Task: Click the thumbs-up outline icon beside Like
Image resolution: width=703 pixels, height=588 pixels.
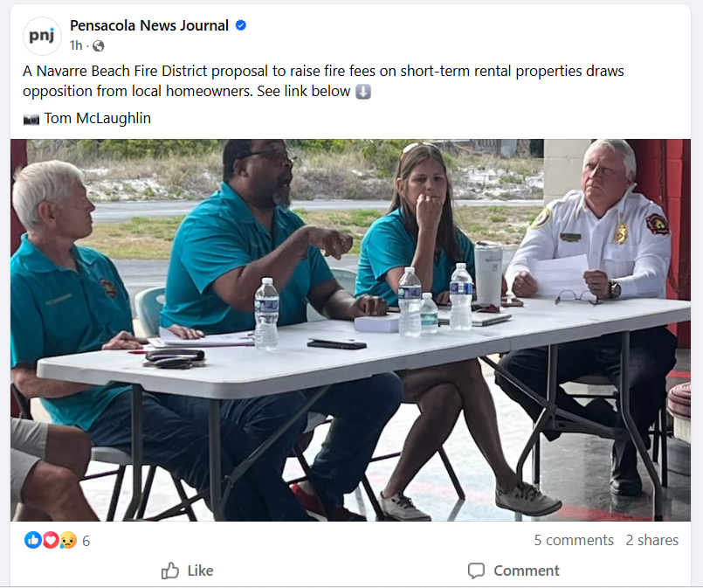Action: 170,571
